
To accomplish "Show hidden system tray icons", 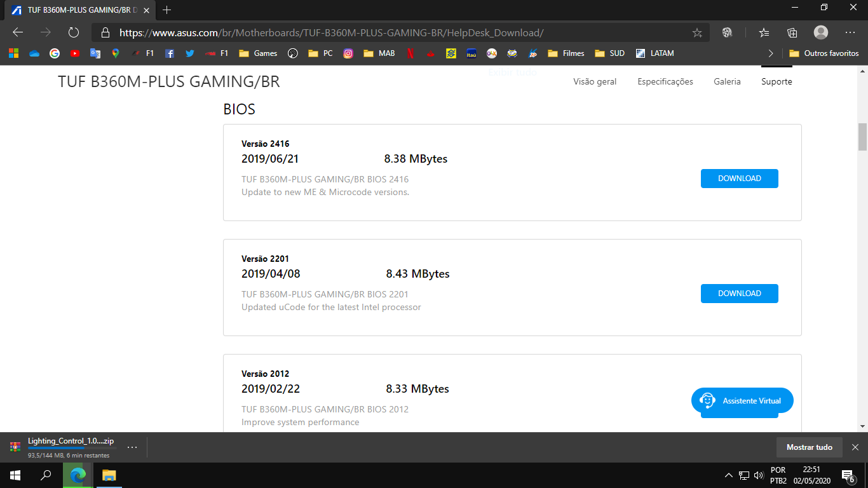I will click(728, 475).
